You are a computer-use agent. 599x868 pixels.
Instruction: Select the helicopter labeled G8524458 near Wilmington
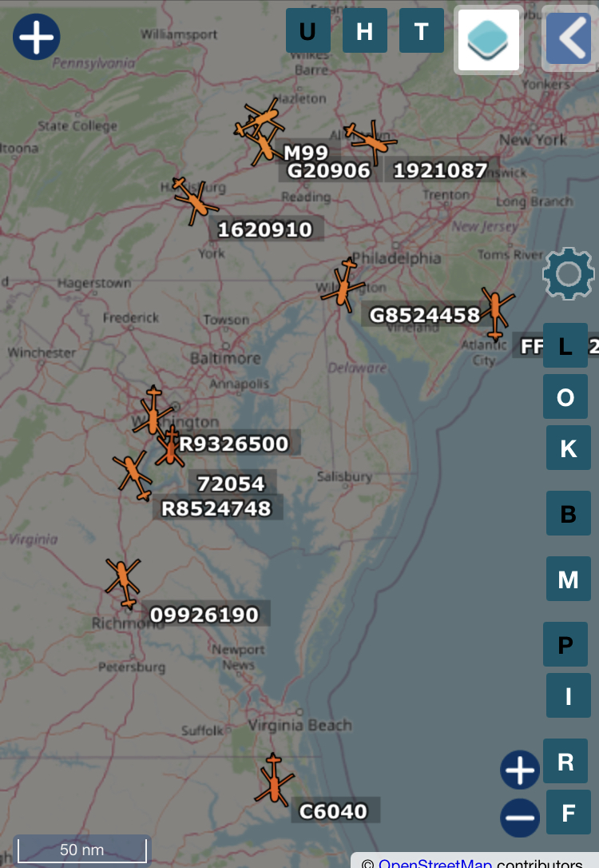tap(343, 285)
